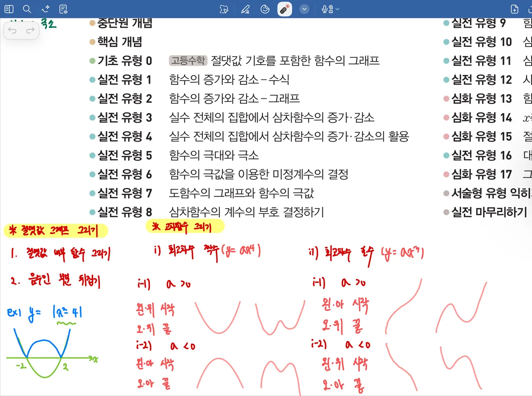Add a new page icon

click(x=514, y=9)
